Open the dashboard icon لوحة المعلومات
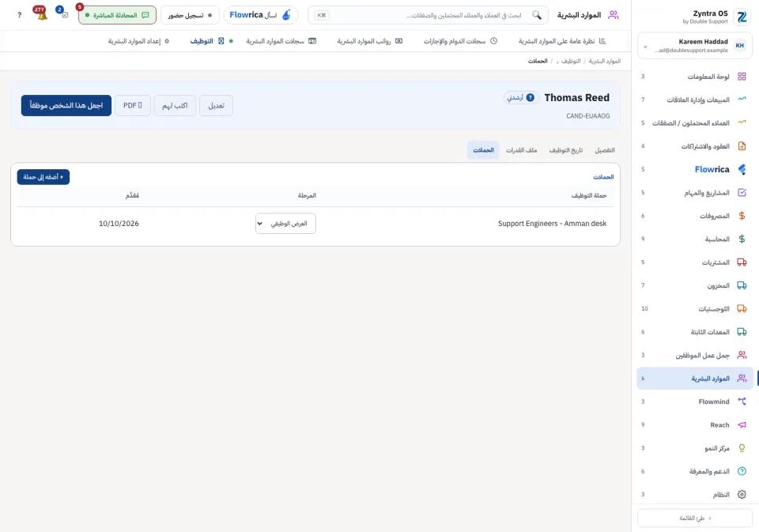The width and height of the screenshot is (759, 532). 742,77
